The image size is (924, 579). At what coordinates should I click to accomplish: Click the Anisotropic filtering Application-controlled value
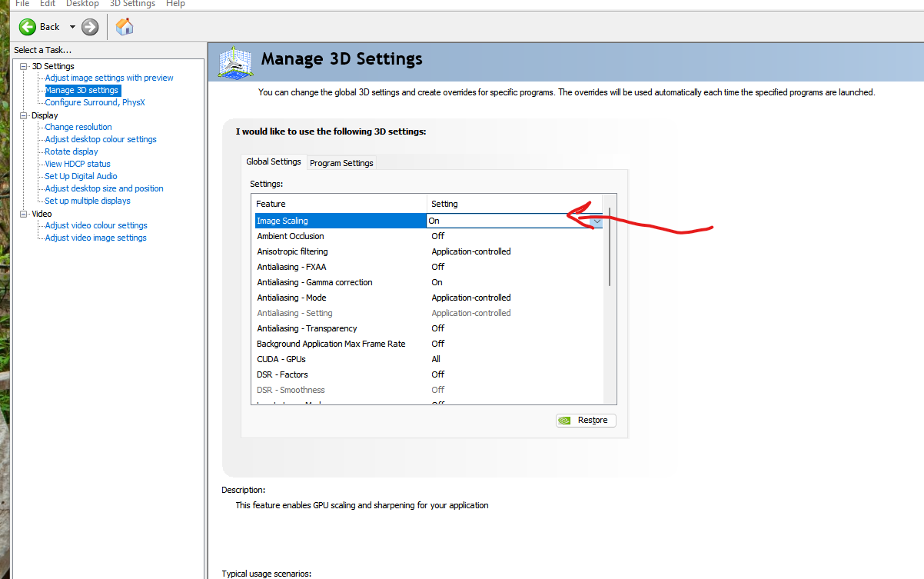(x=471, y=251)
